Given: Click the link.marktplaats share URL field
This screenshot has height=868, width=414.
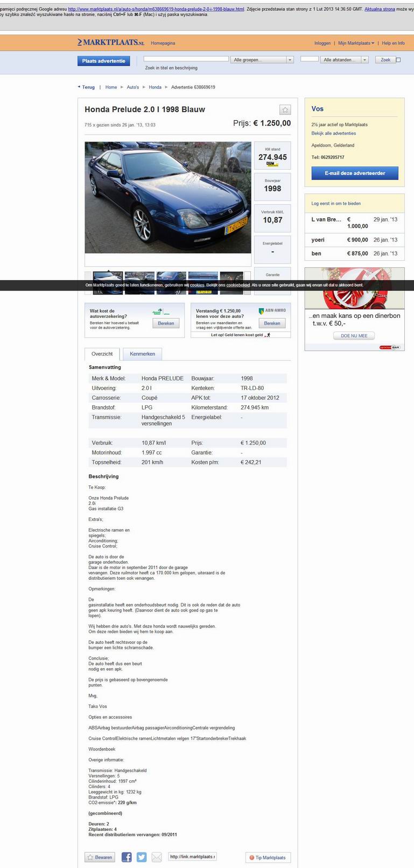Looking at the screenshot, I should point(192,857).
